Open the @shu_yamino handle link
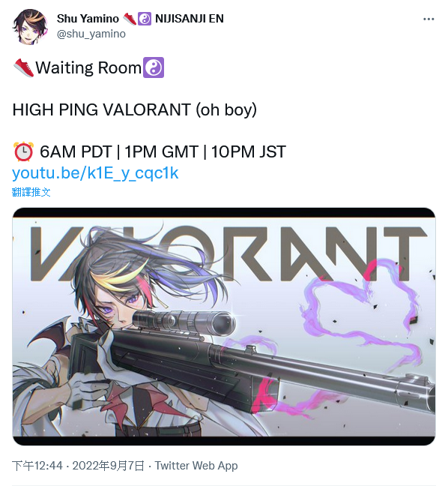This screenshot has height=486, width=448. coord(91,34)
